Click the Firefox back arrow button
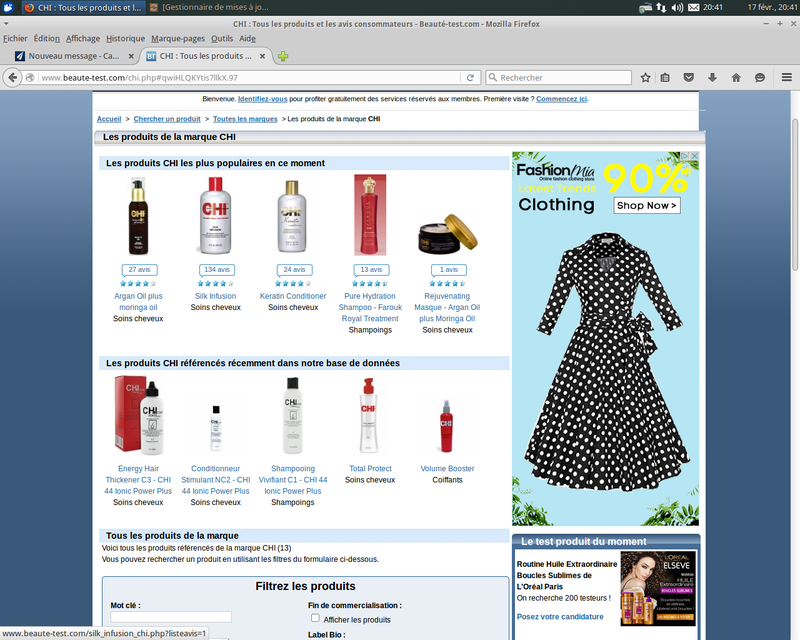This screenshot has height=640, width=800. pos(12,78)
